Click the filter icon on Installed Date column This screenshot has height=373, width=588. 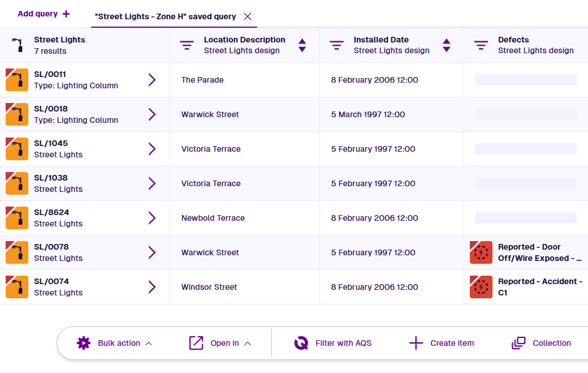click(x=336, y=45)
